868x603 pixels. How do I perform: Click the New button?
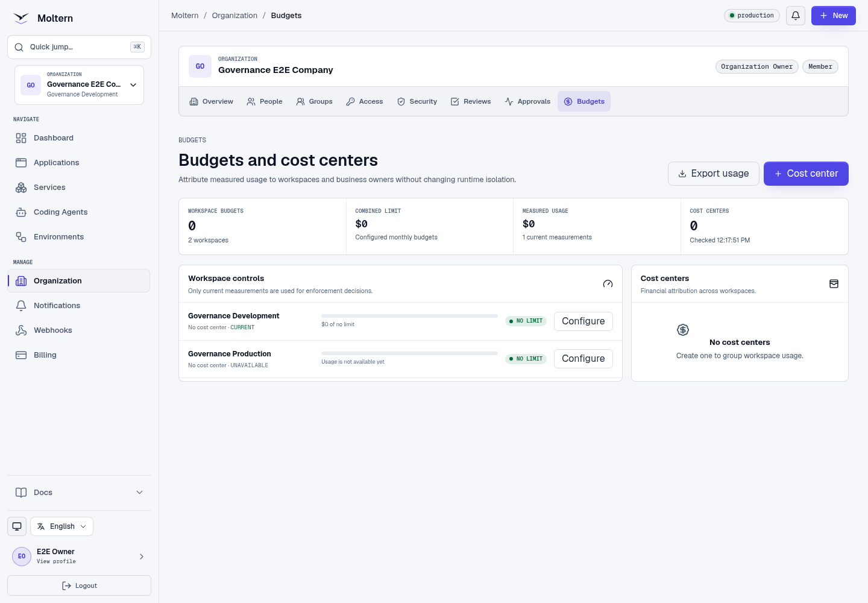coord(834,16)
